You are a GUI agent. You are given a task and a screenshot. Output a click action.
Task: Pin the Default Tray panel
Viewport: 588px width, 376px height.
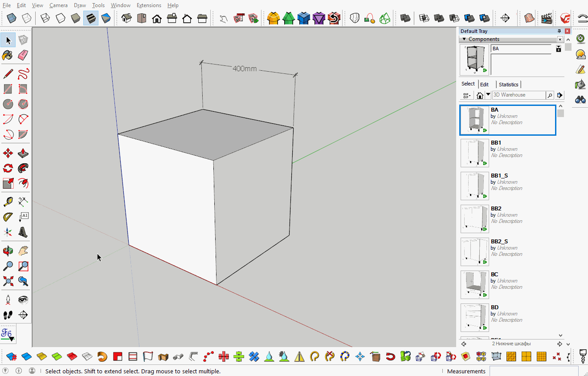click(x=559, y=31)
